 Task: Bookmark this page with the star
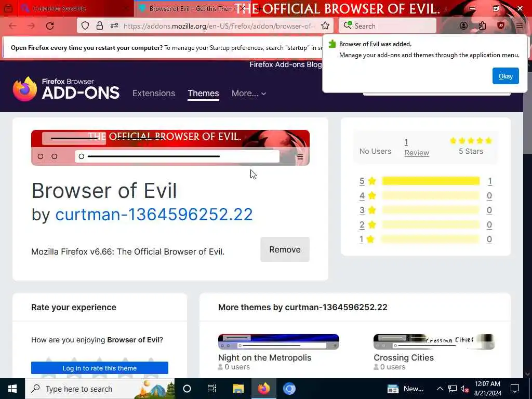coord(325,26)
